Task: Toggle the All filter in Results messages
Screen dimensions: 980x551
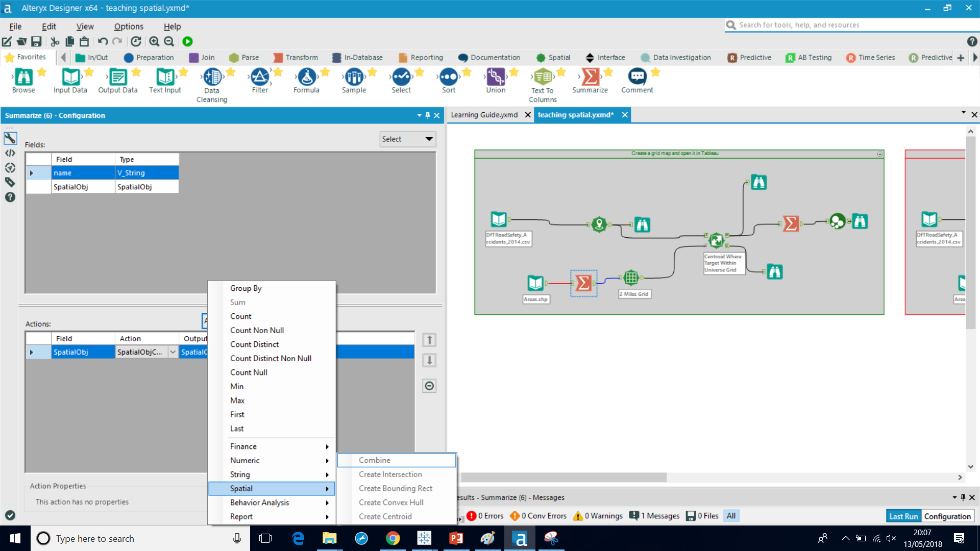Action: 731,516
